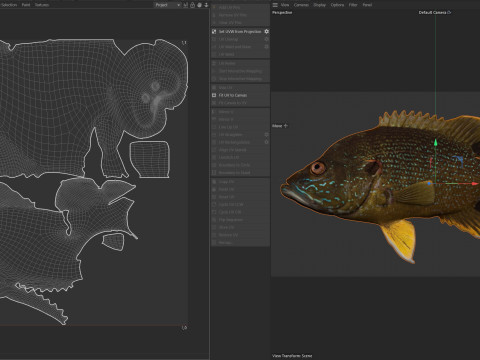Click the View Transform: Scene status text
The image size is (480, 360).
[292, 356]
